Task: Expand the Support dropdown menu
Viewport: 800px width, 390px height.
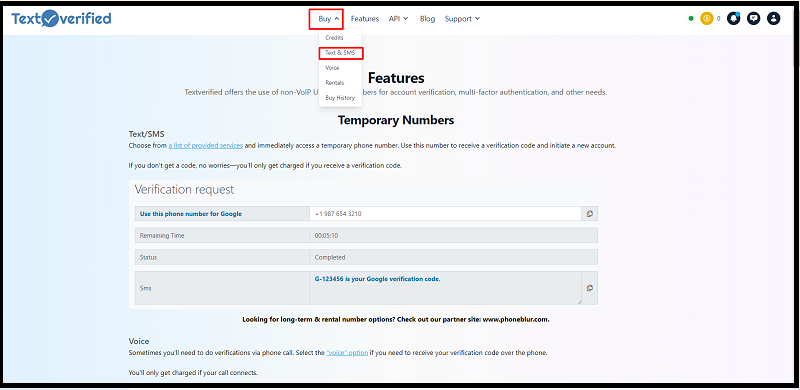Action: point(462,19)
